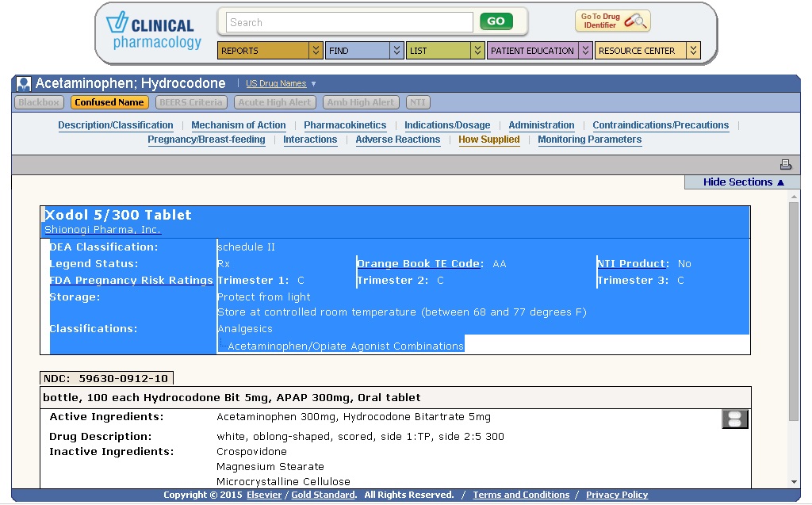Click the Blackbox alert badge
The image size is (812, 505).
(x=39, y=102)
